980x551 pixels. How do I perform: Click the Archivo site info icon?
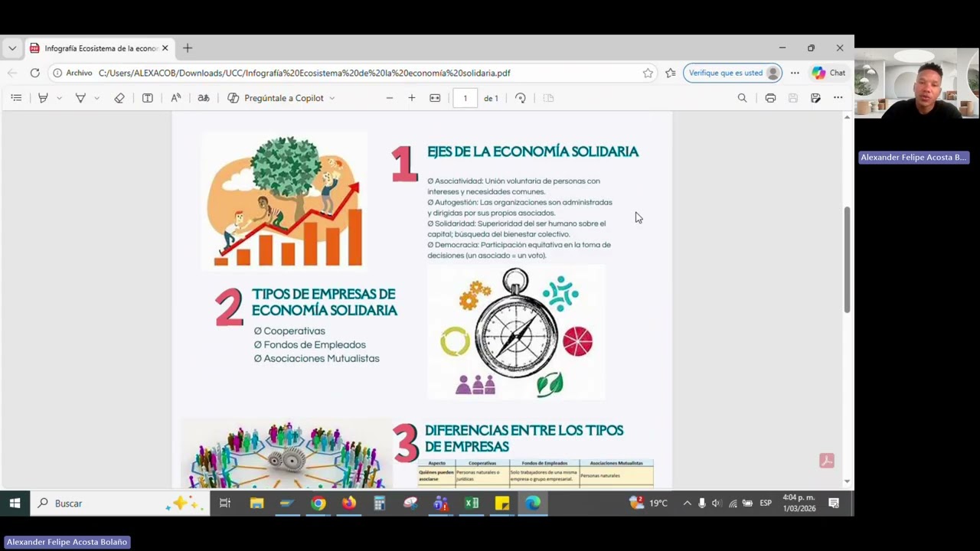(x=57, y=73)
